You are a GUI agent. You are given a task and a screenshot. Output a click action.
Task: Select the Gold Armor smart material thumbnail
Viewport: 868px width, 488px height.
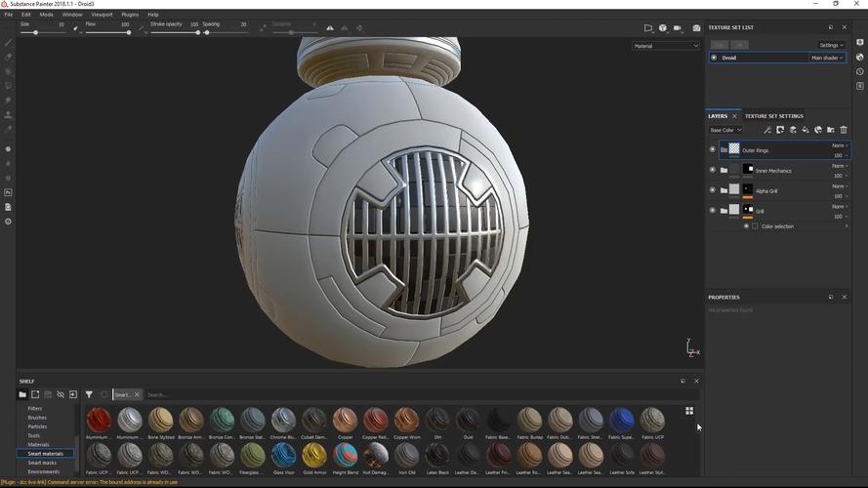click(x=314, y=455)
